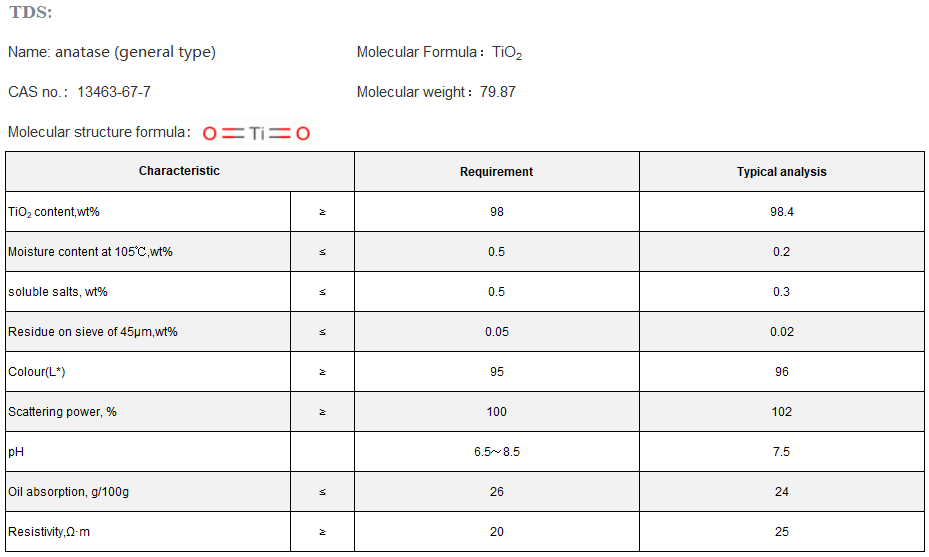Click the O=Ti=O molecular structure image
This screenshot has width=929, height=557.
coord(256,132)
